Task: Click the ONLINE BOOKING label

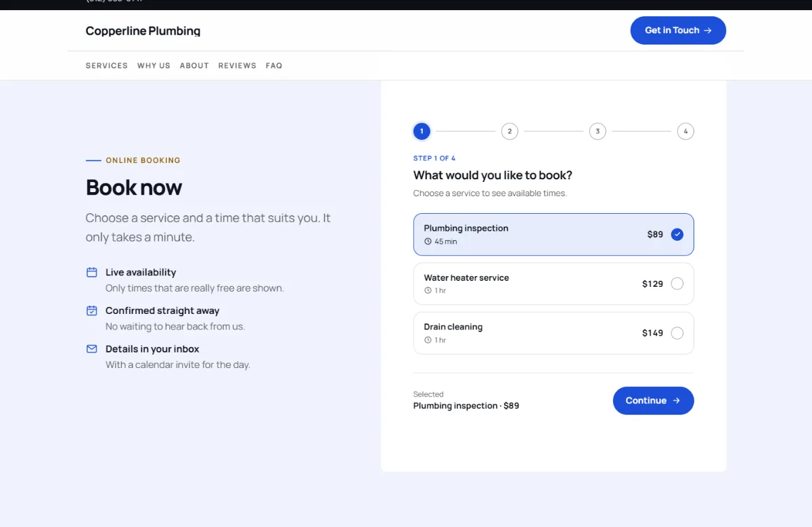Action: point(143,160)
